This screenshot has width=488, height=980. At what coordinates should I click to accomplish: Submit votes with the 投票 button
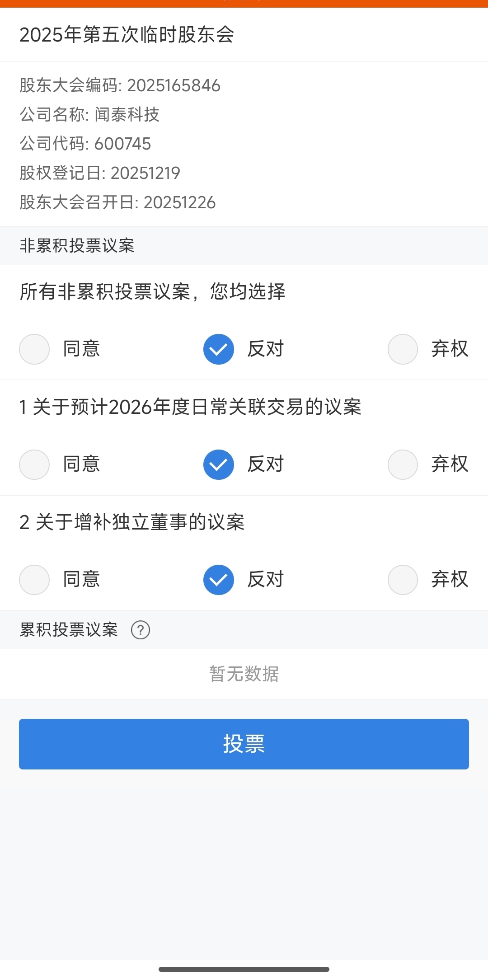click(244, 744)
